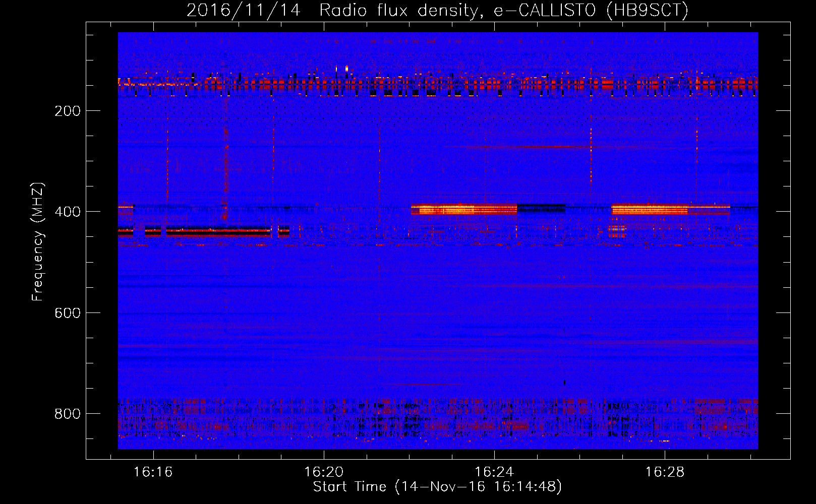
Task: Click the 400 frequency tick label
Action: pos(68,212)
